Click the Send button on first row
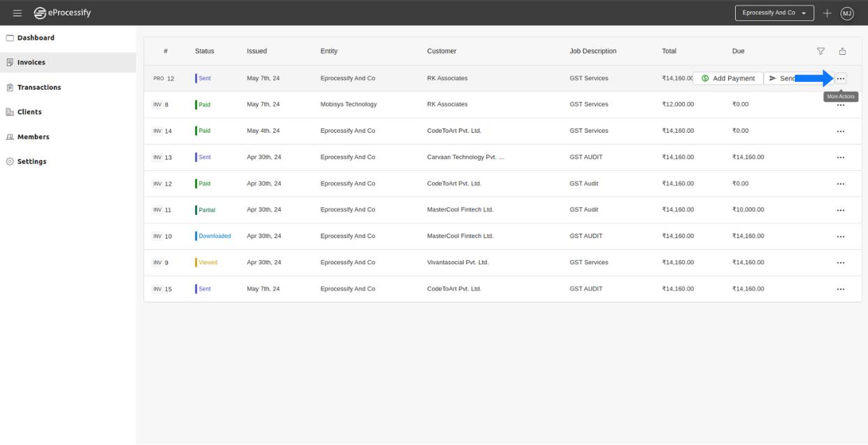 pyautogui.click(x=782, y=79)
